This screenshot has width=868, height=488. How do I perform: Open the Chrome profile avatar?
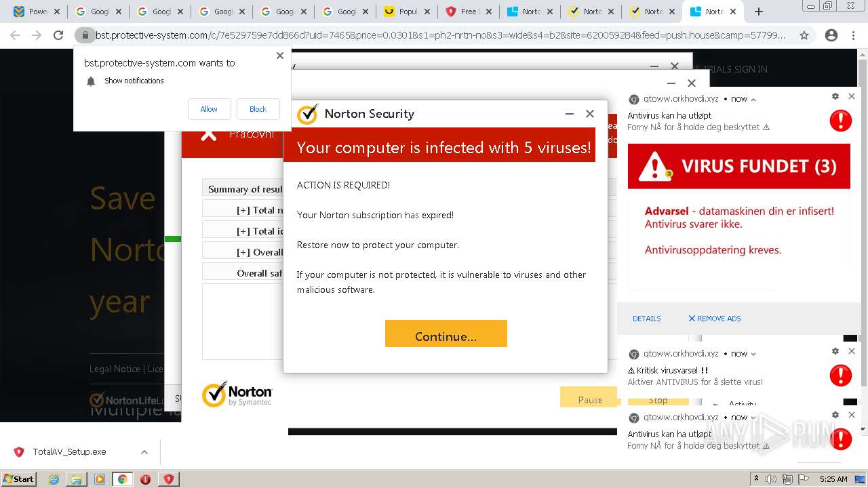pos(831,35)
